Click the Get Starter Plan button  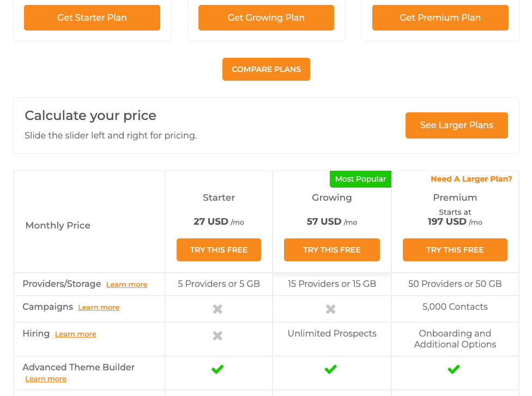[92, 17]
